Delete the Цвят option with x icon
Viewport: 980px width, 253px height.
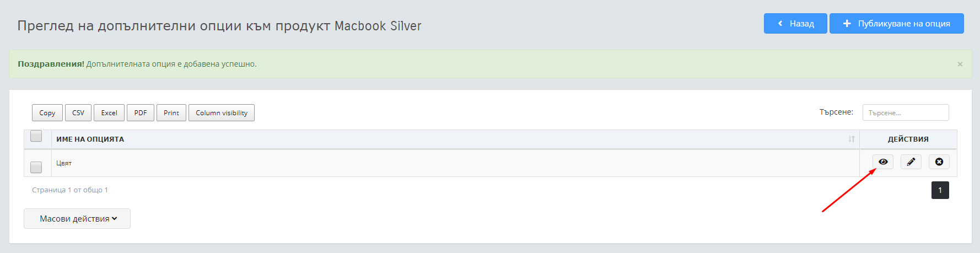(939, 162)
